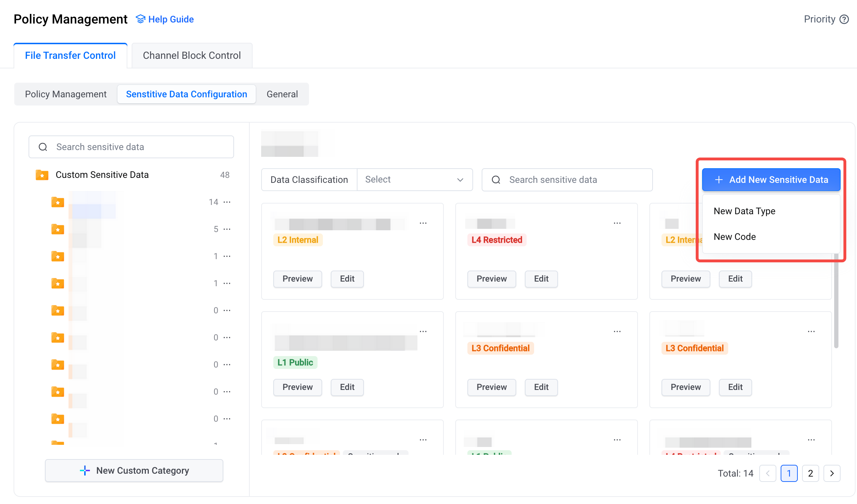Click the count 48 beside Custom Sensitive Data
Screen dimensions: 857x504
pos(225,175)
